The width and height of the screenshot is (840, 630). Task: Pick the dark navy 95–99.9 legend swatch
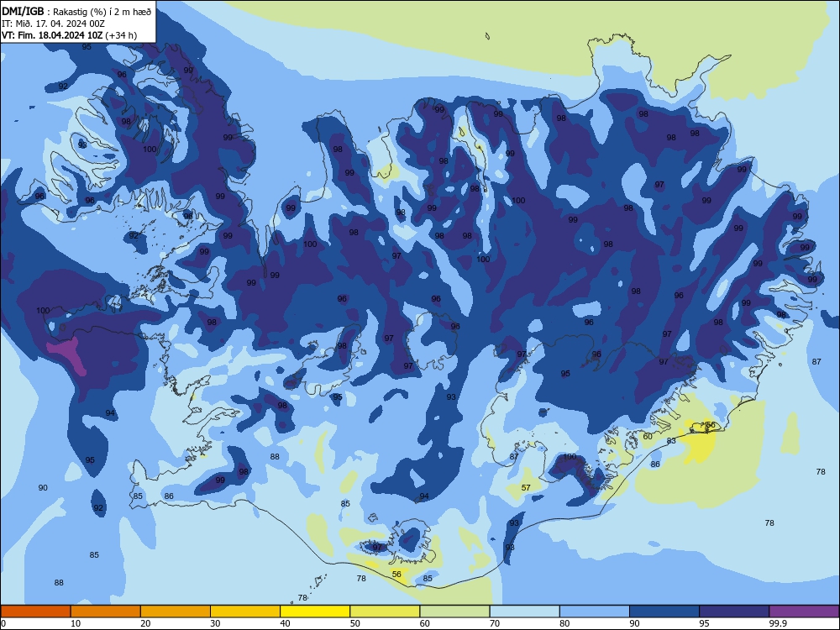pyautogui.click(x=734, y=612)
